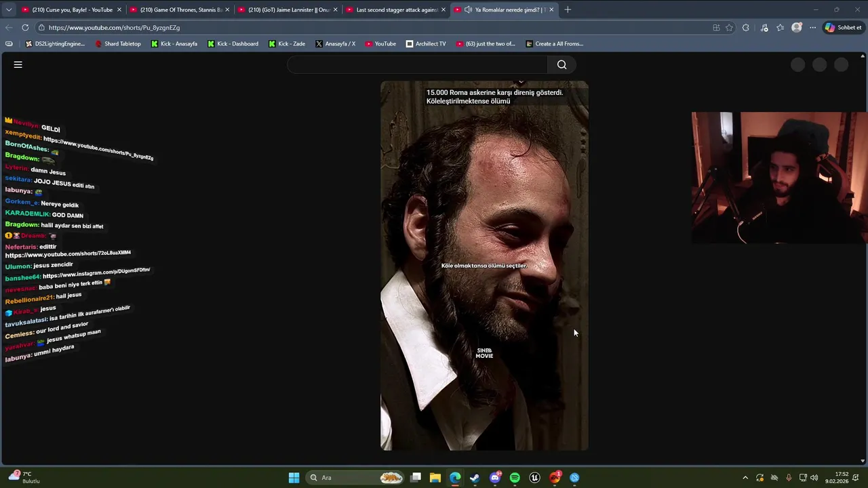Open the YouTube bookmark

[x=380, y=44]
